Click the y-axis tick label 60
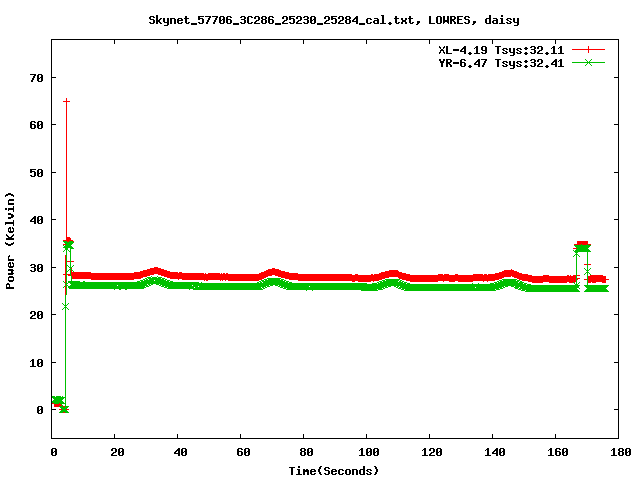Image resolution: width=640 pixels, height=480 pixels. [x=36, y=125]
